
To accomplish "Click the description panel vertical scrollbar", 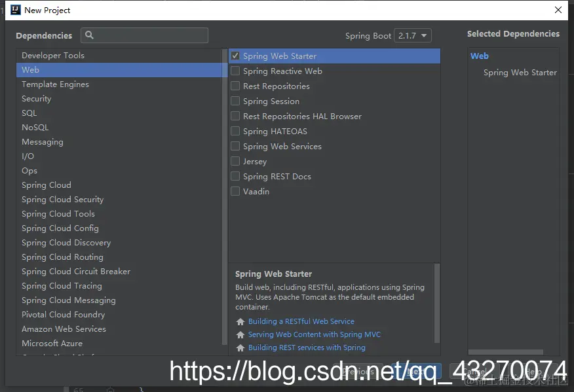I will [x=436, y=303].
